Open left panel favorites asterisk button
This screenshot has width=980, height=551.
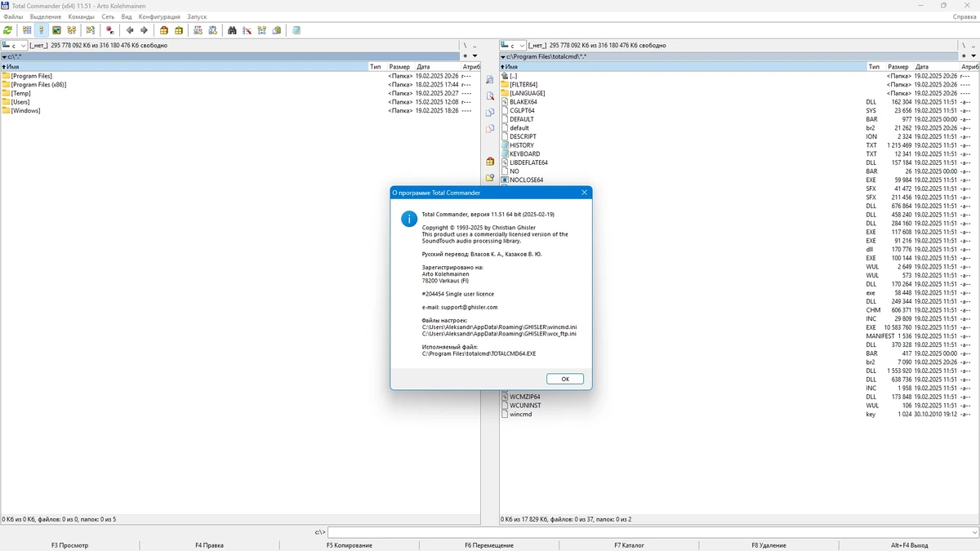point(465,56)
